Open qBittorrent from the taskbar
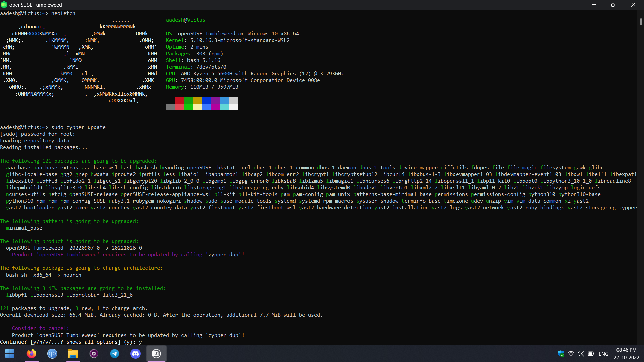 tap(52, 354)
